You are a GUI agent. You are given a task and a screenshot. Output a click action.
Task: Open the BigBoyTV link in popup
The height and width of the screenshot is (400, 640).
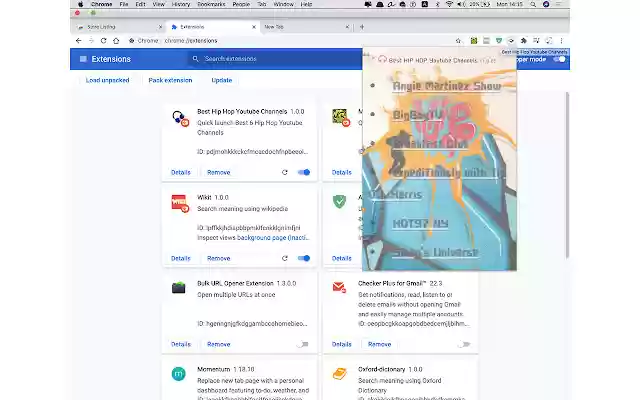418,115
